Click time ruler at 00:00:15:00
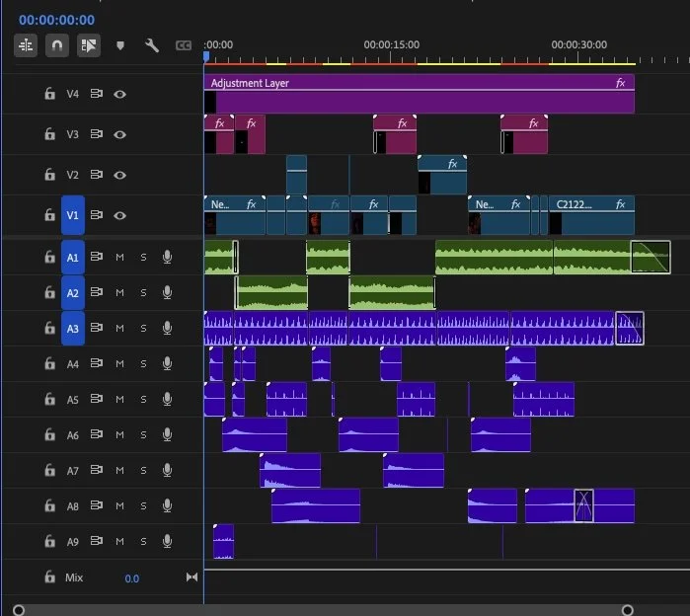The image size is (690, 616). coord(391,44)
